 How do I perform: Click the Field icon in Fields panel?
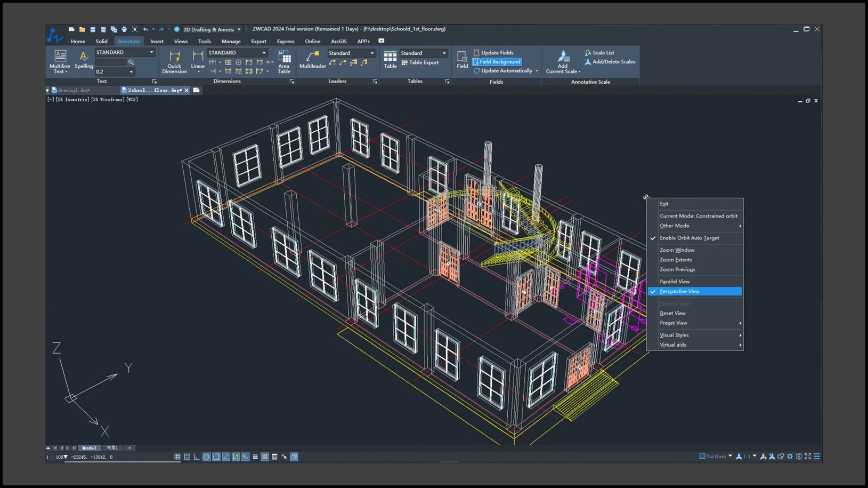pyautogui.click(x=462, y=58)
